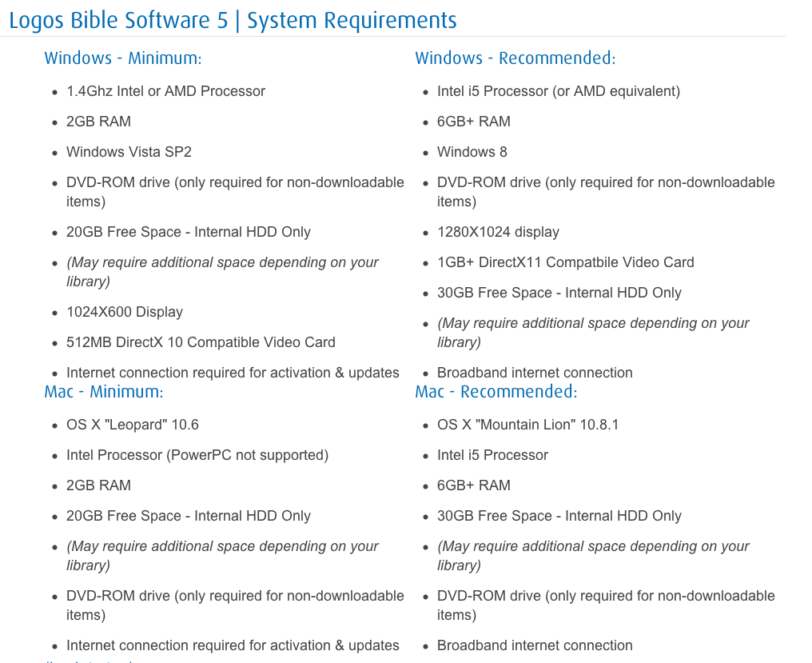Select the 2GB RAM entry under Windows Minimum
Screen dimensions: 812x663
99,122
